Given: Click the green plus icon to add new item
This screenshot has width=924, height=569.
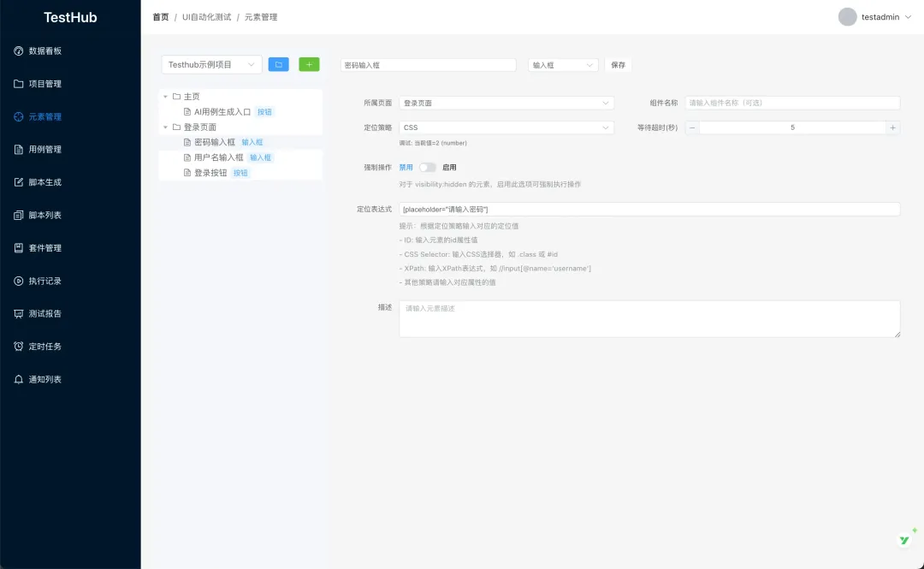Looking at the screenshot, I should (x=309, y=63).
